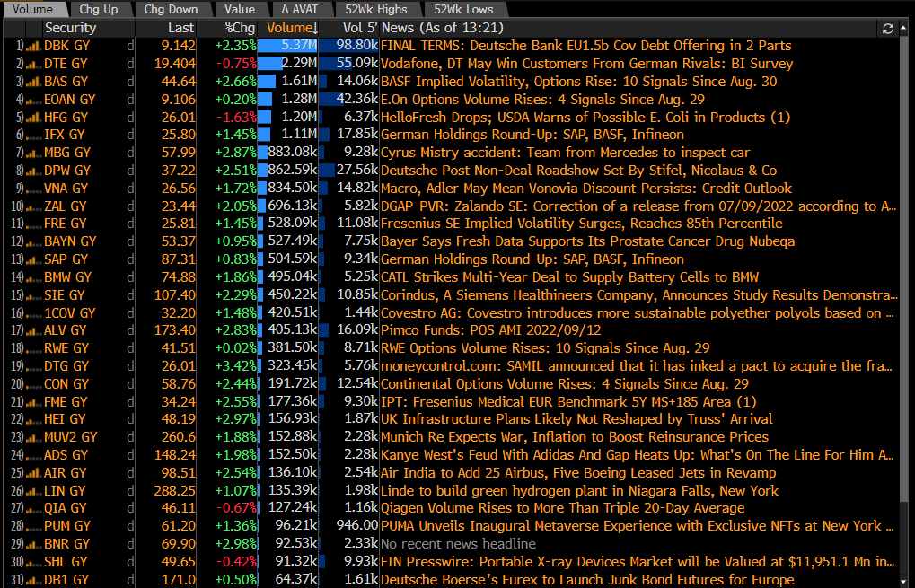This screenshot has height=588, width=915.
Task: Sort by the %Chg column header
Action: point(227,28)
